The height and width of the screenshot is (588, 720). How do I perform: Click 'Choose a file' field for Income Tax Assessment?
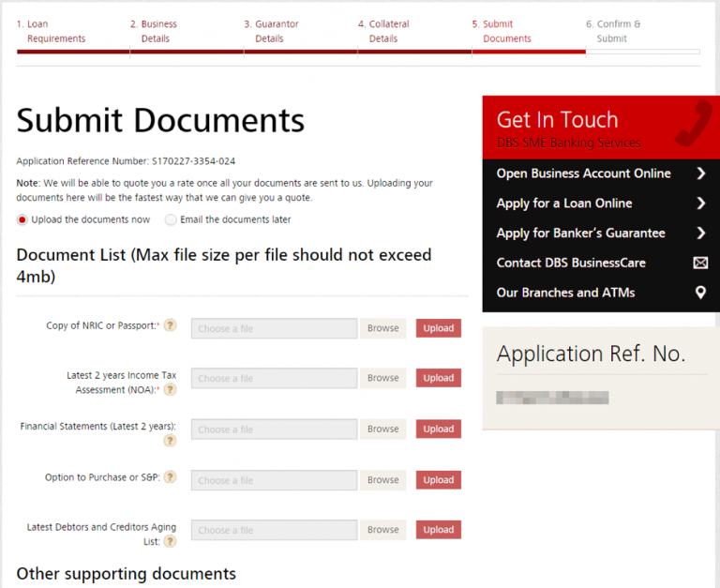[274, 378]
